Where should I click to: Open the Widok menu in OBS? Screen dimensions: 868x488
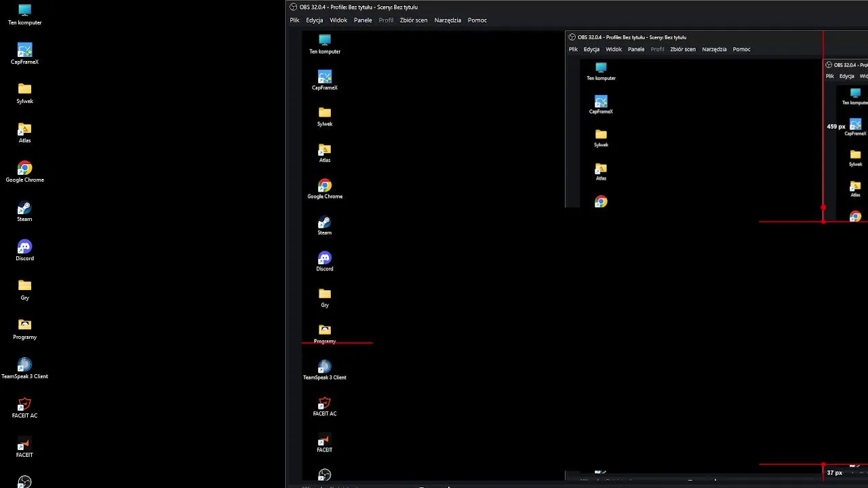tap(338, 20)
